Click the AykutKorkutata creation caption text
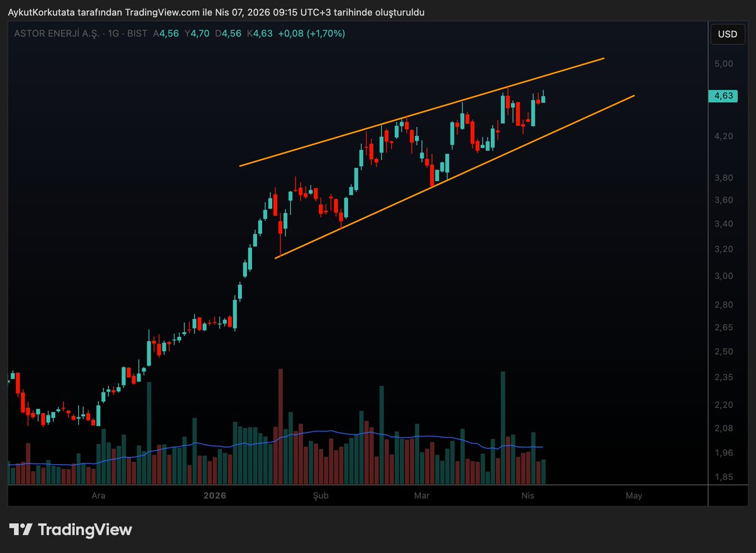Screen dimensions: 756x553 pyautogui.click(x=216, y=13)
